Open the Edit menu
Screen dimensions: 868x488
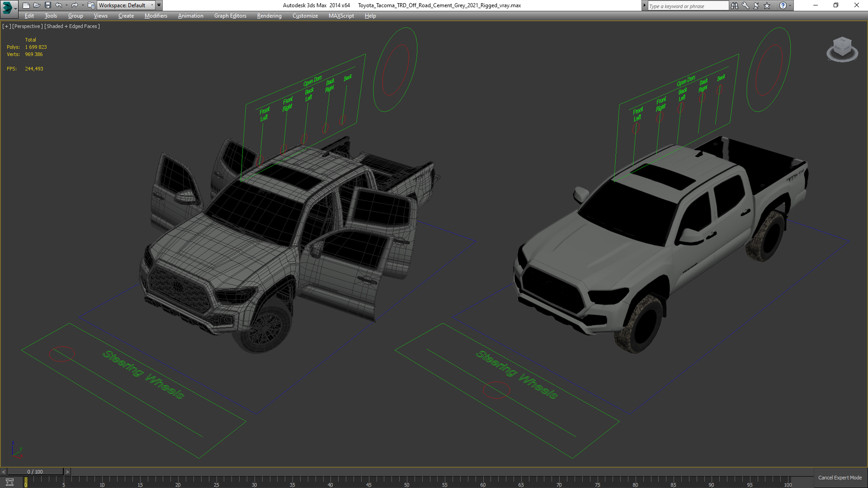point(29,16)
